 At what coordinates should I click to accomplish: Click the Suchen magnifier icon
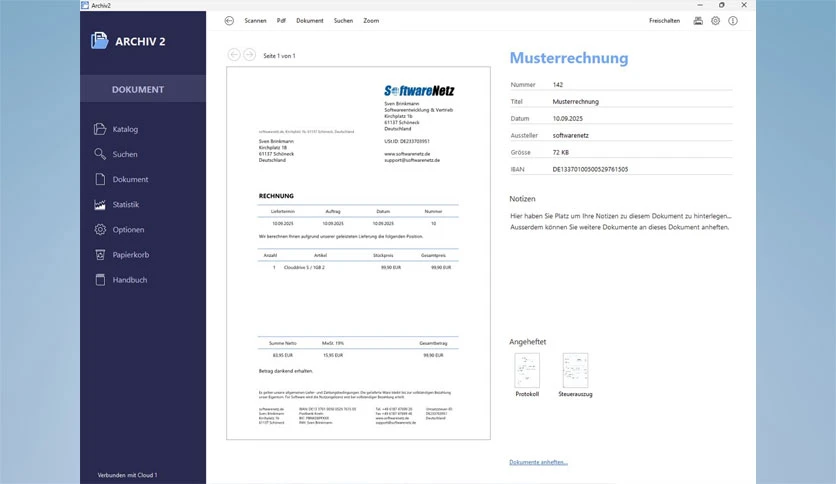point(100,154)
